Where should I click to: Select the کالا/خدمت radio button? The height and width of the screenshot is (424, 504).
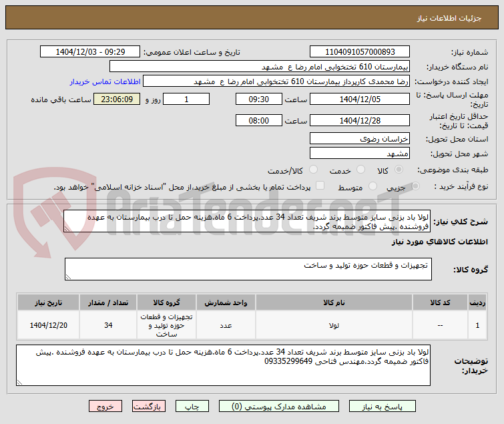313,170
